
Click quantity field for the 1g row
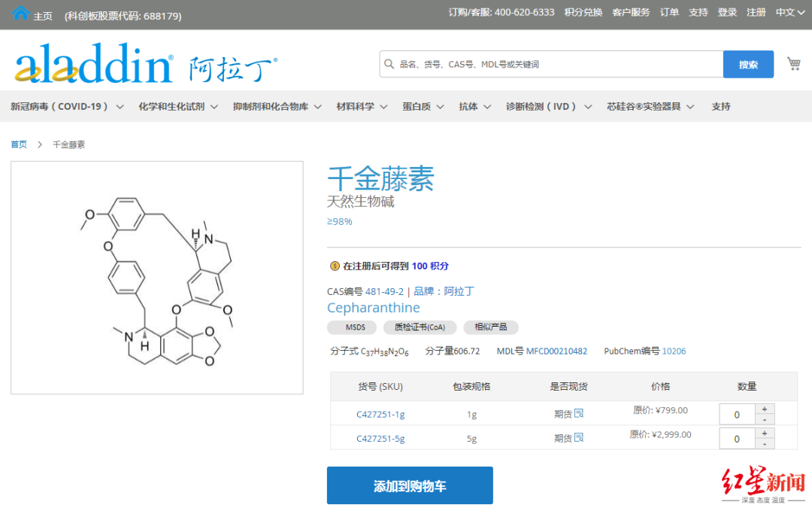(x=737, y=415)
